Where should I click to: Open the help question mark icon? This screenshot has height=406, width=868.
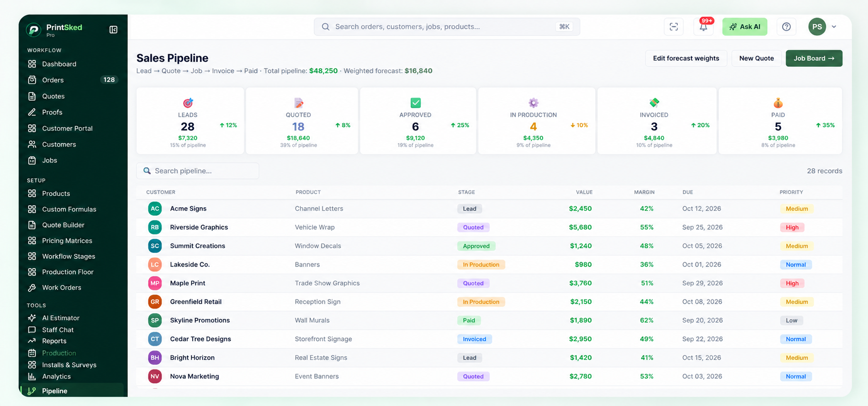[x=786, y=27]
